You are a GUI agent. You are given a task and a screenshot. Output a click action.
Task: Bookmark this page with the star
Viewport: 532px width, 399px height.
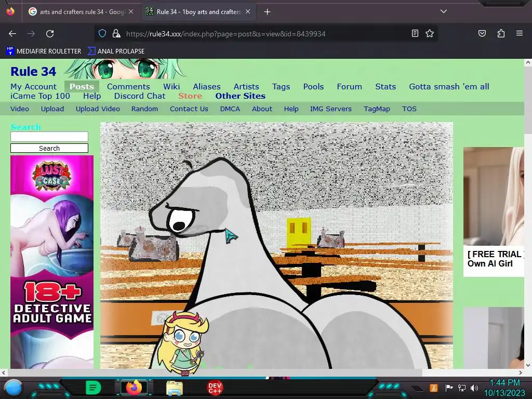coord(430,33)
